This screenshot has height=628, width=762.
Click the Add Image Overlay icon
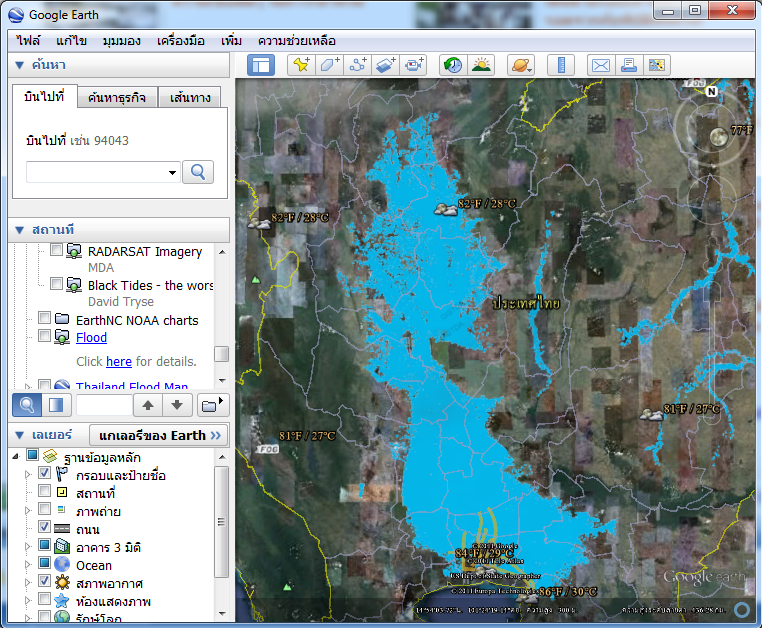(x=385, y=65)
